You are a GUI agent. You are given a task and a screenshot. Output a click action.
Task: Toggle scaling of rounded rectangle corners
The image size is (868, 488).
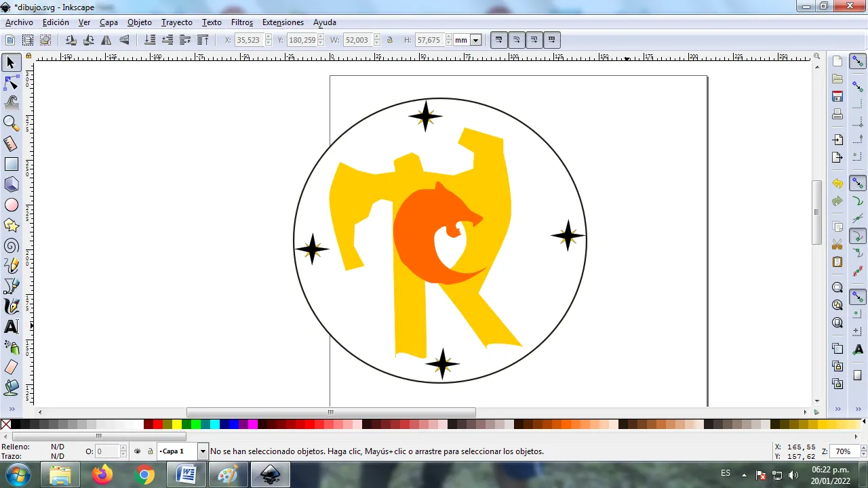pos(516,40)
